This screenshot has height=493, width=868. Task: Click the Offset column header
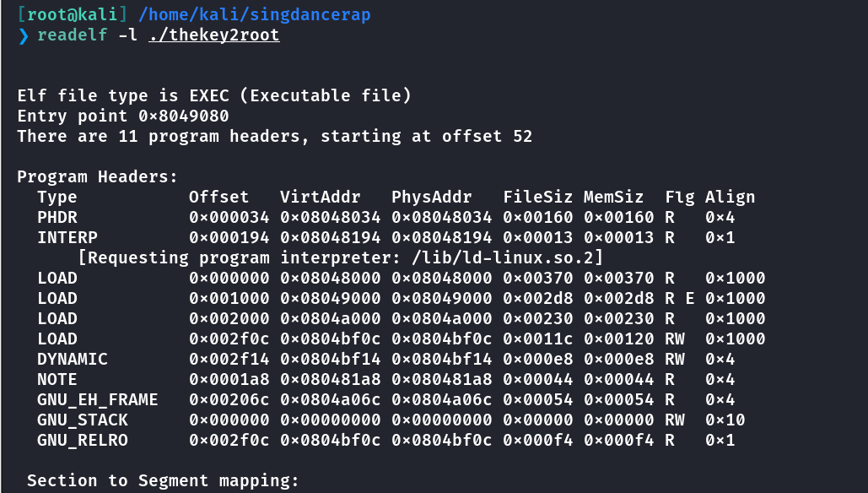[218, 198]
